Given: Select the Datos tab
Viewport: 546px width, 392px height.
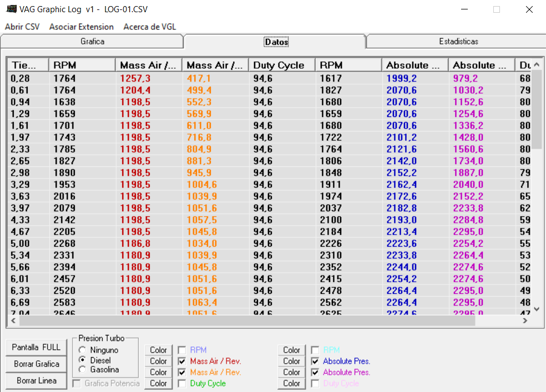Looking at the screenshot, I should [276, 42].
